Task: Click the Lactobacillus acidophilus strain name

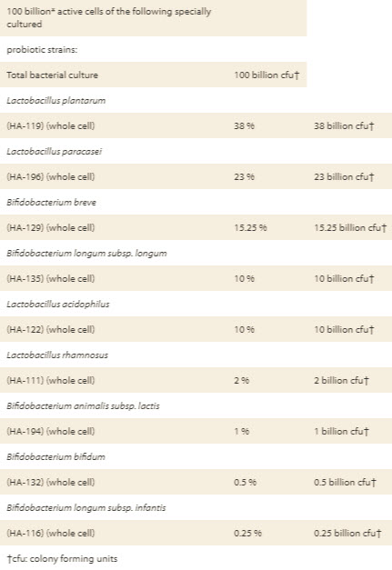Action: [58, 304]
